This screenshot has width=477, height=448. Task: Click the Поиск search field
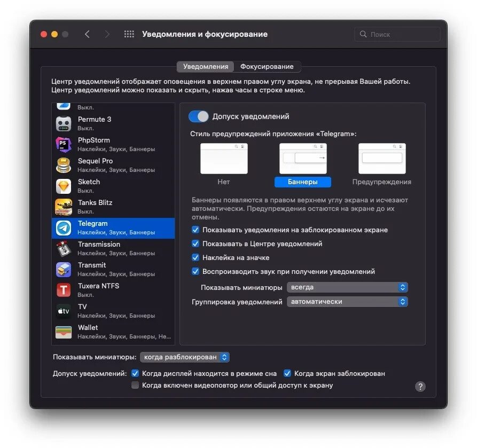click(x=397, y=34)
